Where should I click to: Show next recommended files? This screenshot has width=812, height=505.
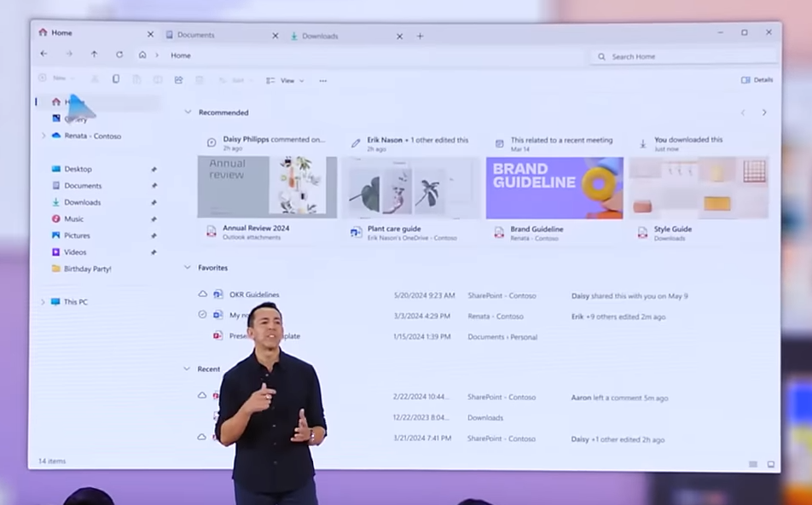click(764, 113)
